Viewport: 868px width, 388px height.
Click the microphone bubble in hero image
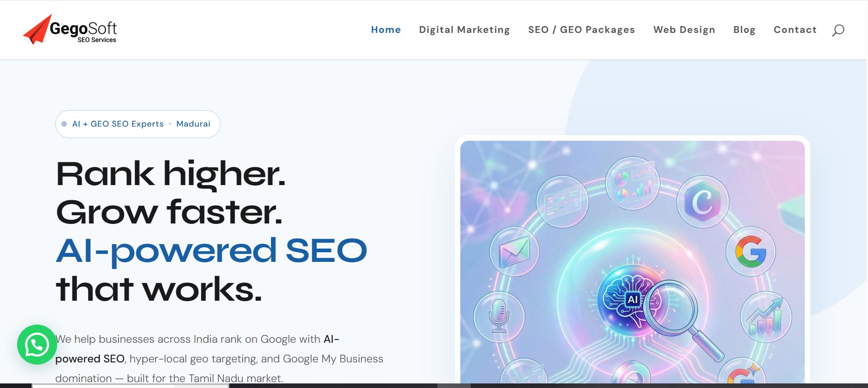[499, 316]
